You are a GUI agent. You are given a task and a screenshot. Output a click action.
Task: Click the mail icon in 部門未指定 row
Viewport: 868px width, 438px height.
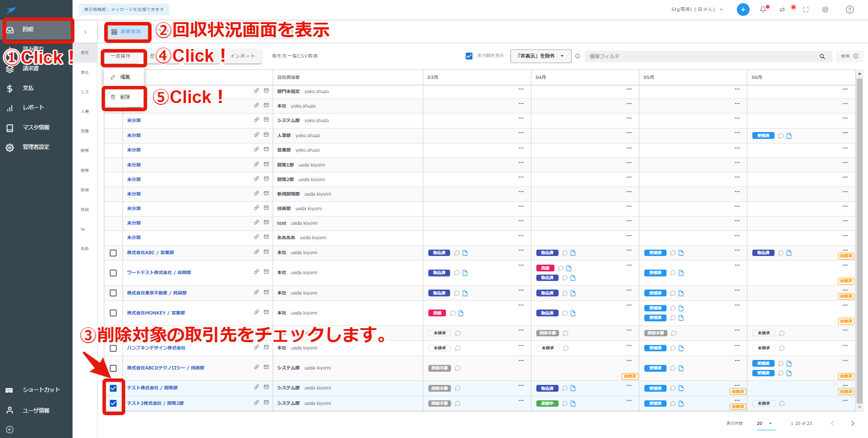[266, 91]
